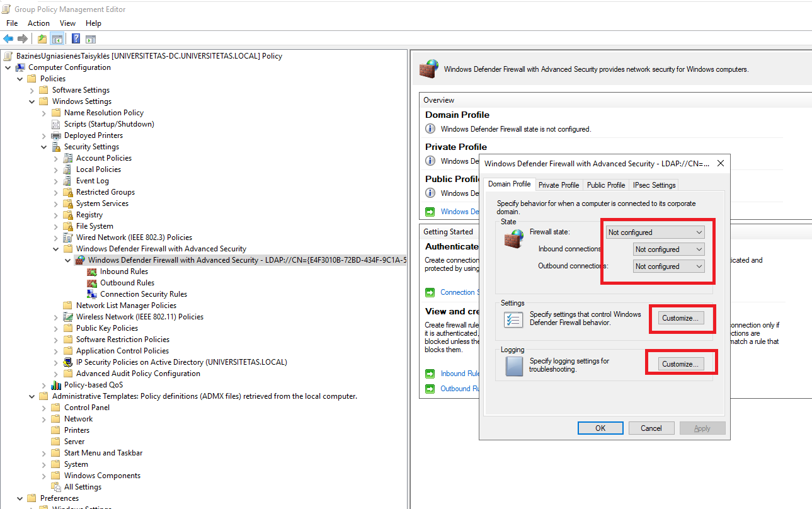Switch to the Public Profile tab
This screenshot has height=509, width=812.
click(606, 185)
